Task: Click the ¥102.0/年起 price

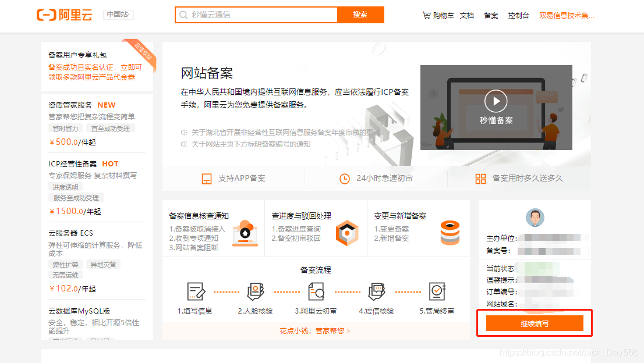Action: click(72, 289)
